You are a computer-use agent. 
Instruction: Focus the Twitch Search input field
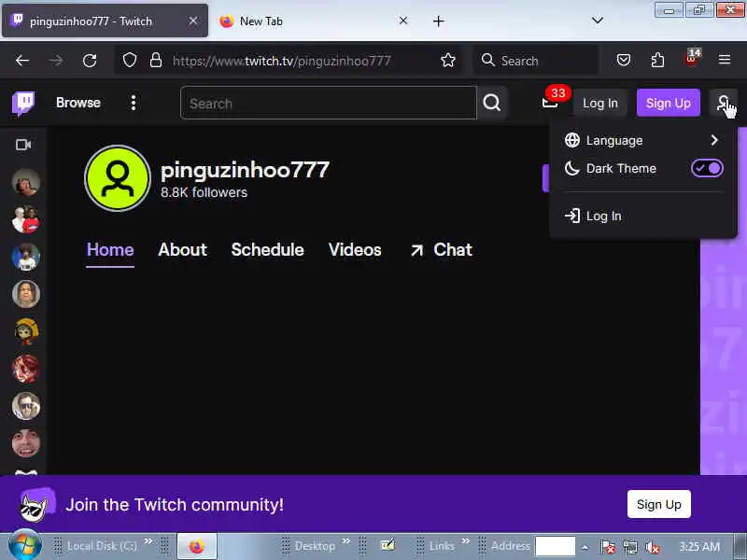coord(329,103)
